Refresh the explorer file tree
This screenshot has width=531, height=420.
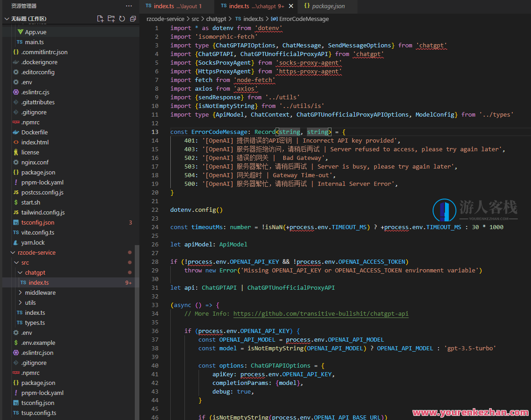click(122, 19)
